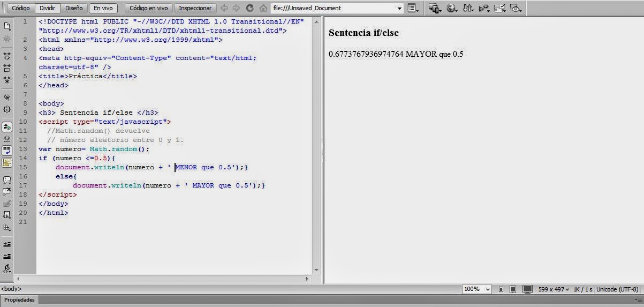
Task: Click the else{ code line
Action: (66, 176)
